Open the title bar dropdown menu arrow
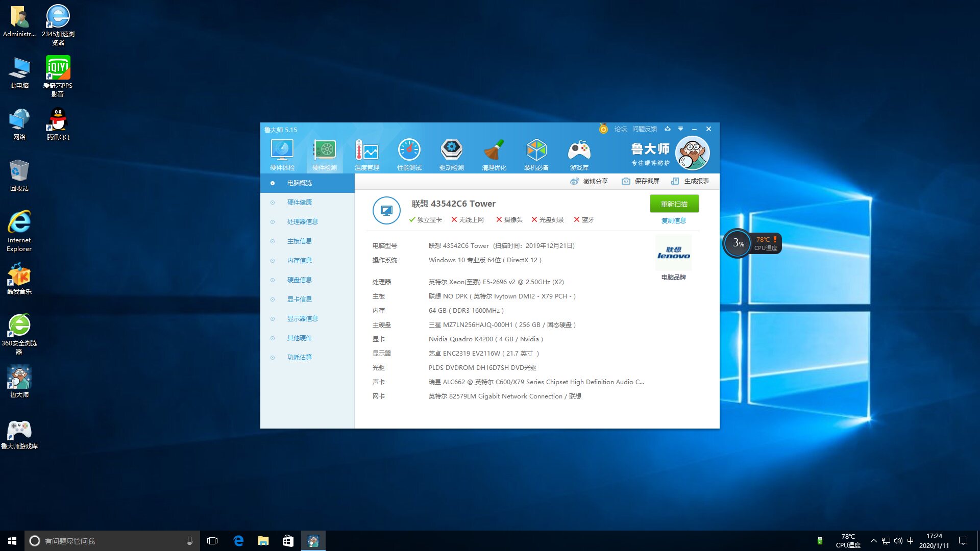This screenshot has width=980, height=551. 680,129
